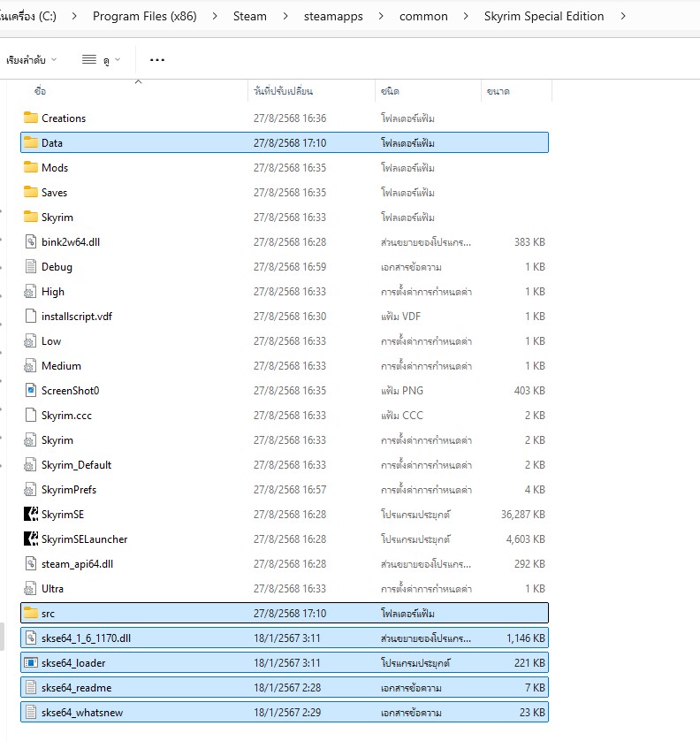Click the skse64_readme text document icon
Screen dimensions: 700x741
tap(31, 687)
